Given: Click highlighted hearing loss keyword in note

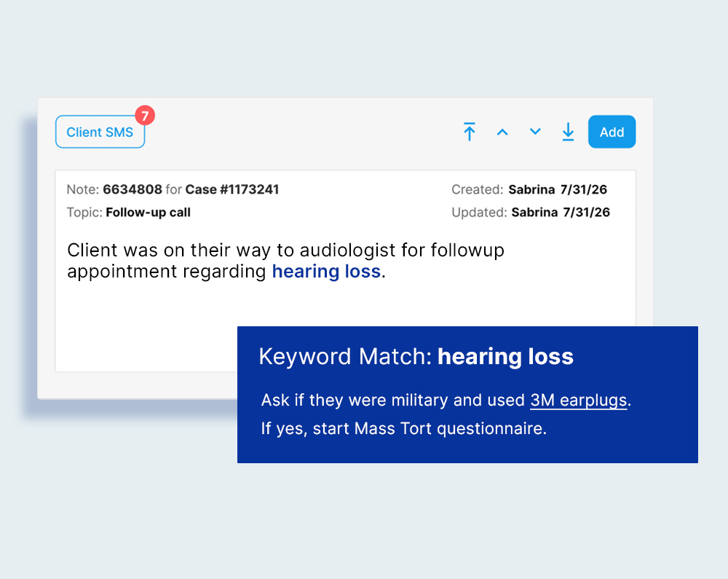Looking at the screenshot, I should [326, 272].
